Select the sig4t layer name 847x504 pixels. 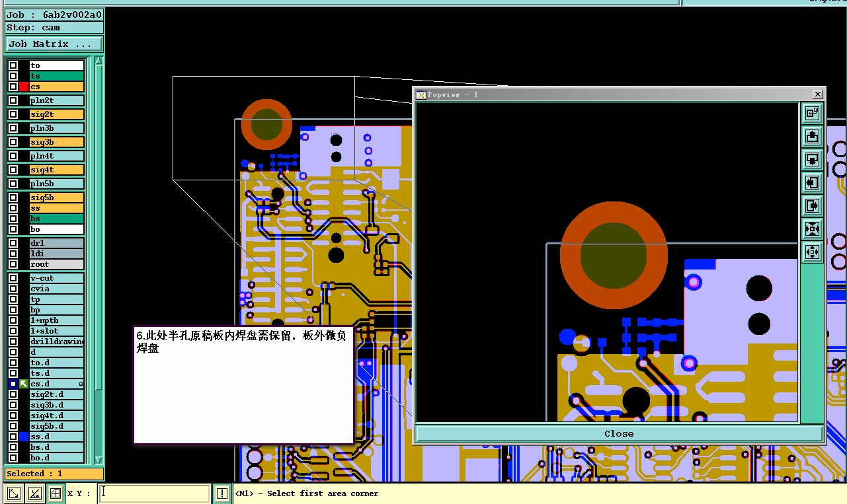pyautogui.click(x=57, y=170)
